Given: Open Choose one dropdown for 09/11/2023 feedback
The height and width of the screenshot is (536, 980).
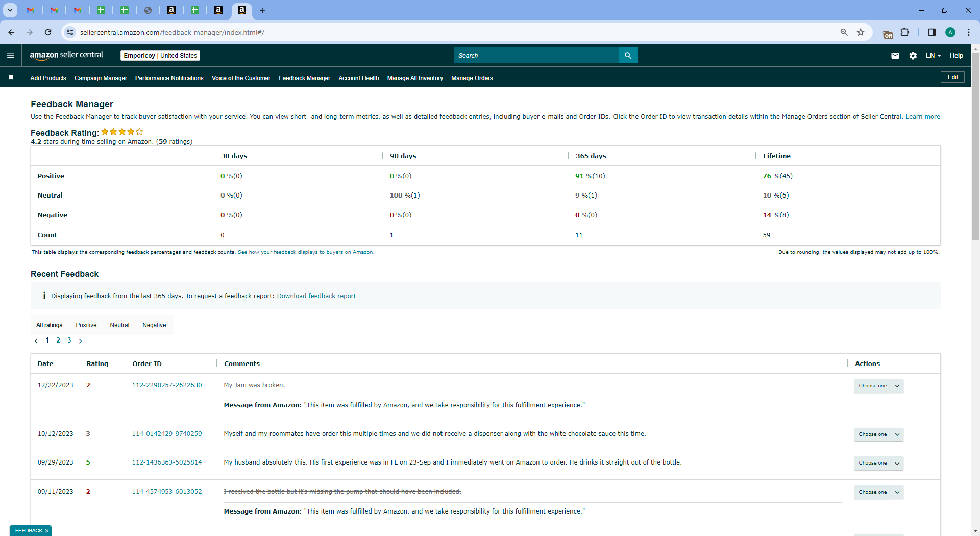Looking at the screenshot, I should click(878, 492).
